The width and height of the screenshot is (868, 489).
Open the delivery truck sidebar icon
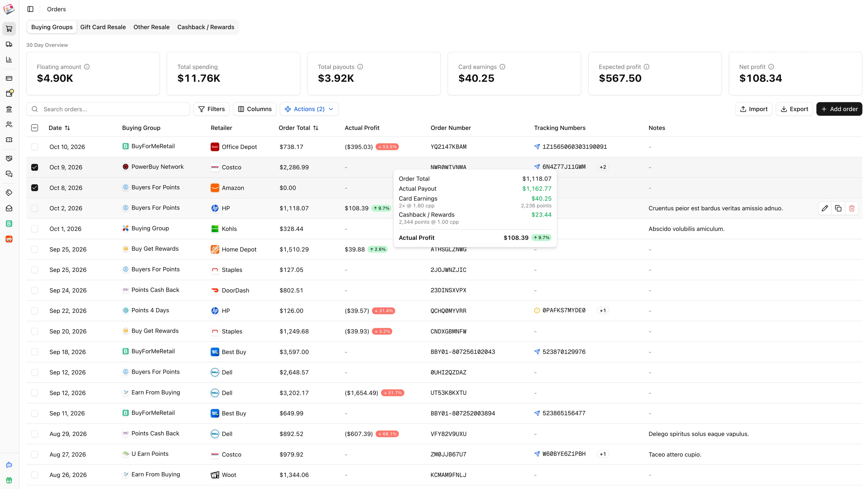9,44
